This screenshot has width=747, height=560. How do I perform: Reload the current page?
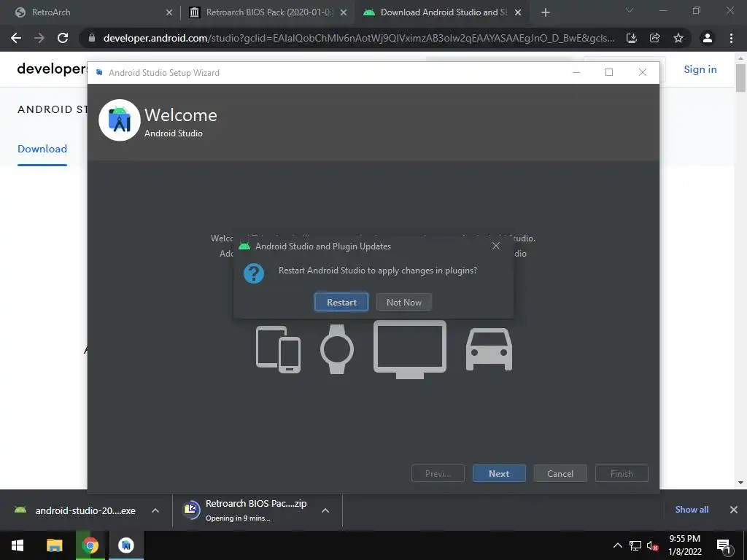point(63,38)
